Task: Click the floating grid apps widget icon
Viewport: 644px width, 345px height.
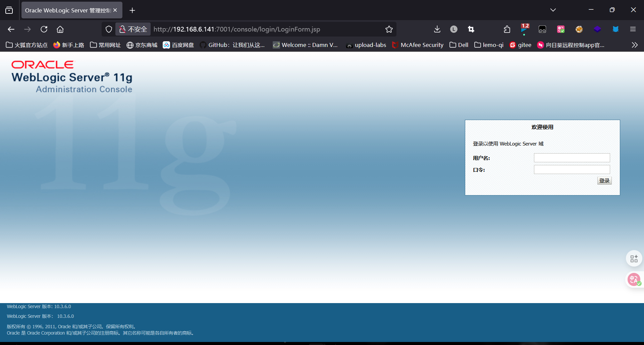Action: tap(634, 258)
